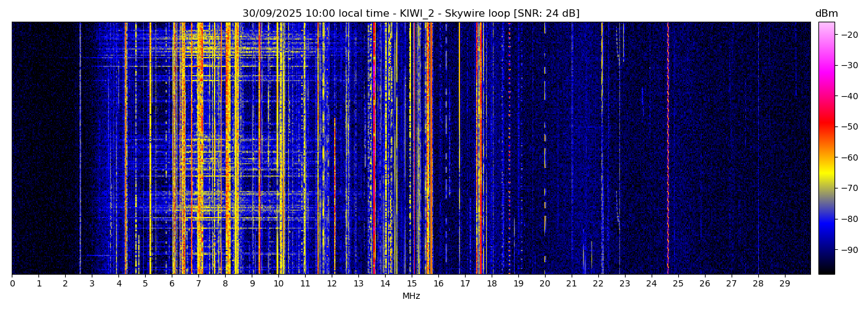The height and width of the screenshot is (310, 868).
Task: Click the 21 MHz axis tick label
Action: (572, 284)
